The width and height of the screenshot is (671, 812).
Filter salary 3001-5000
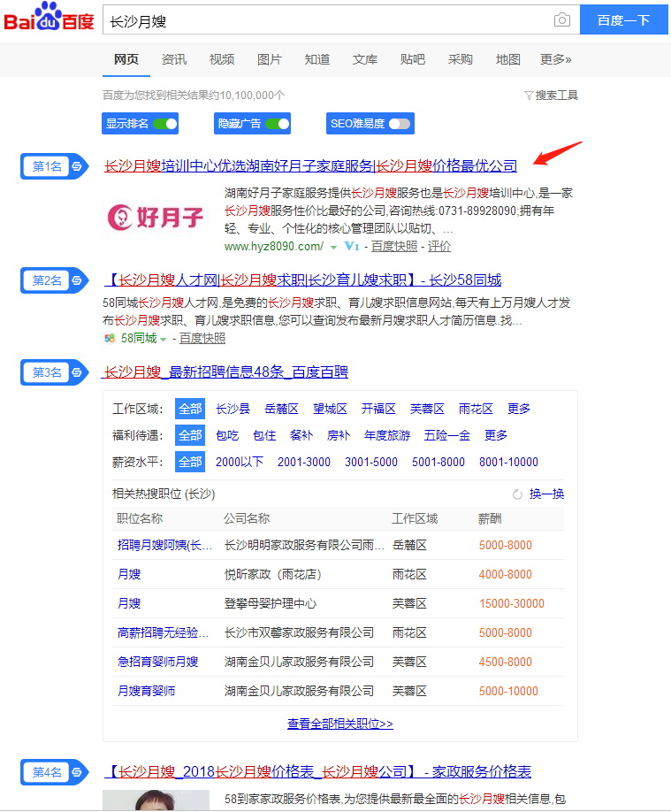pyautogui.click(x=371, y=462)
